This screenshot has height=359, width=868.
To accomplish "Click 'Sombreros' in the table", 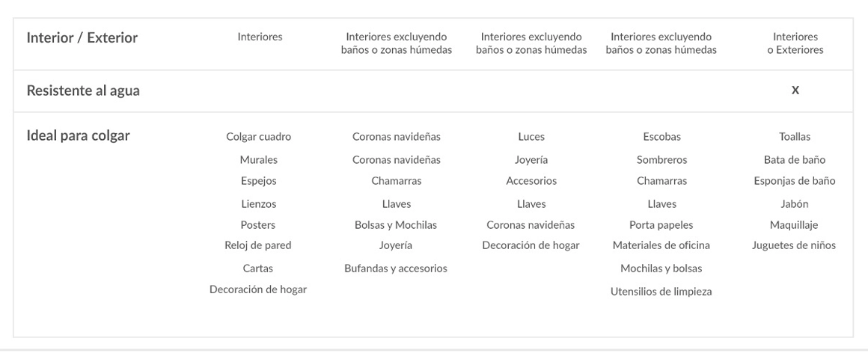I will (661, 160).
